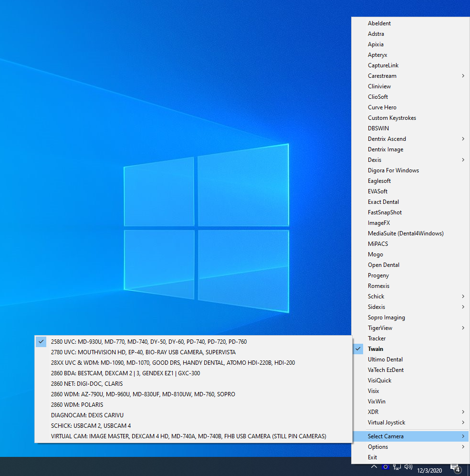The height and width of the screenshot is (476, 470).
Task: Open the notification center icon
Action: (x=456, y=469)
